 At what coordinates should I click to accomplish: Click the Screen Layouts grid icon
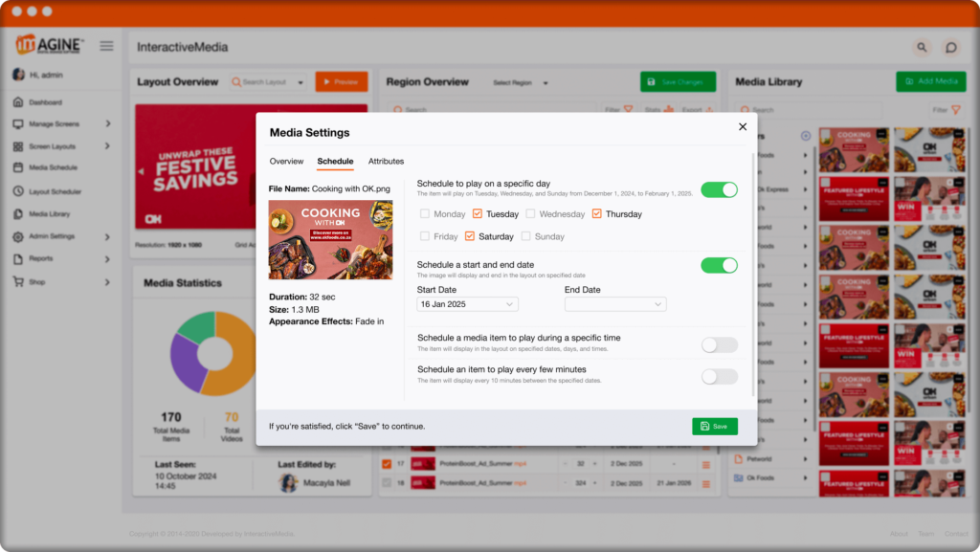tap(18, 146)
